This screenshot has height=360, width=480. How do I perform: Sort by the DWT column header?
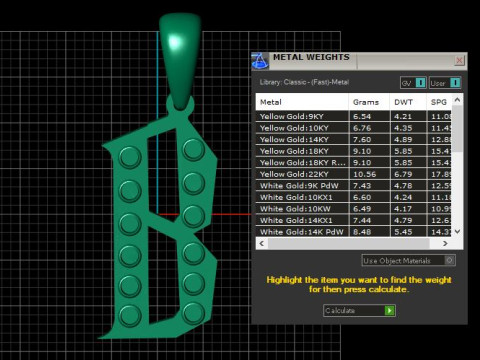click(408, 102)
